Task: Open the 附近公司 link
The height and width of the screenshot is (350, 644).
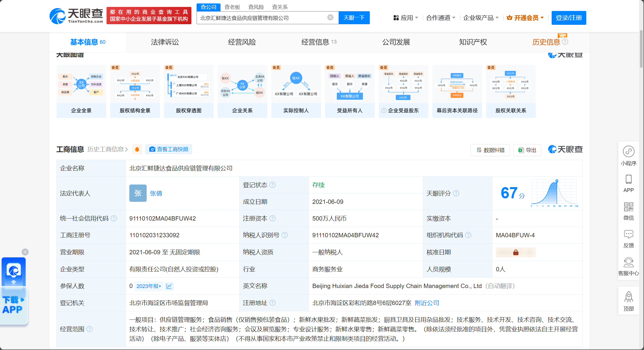Action: click(427, 303)
